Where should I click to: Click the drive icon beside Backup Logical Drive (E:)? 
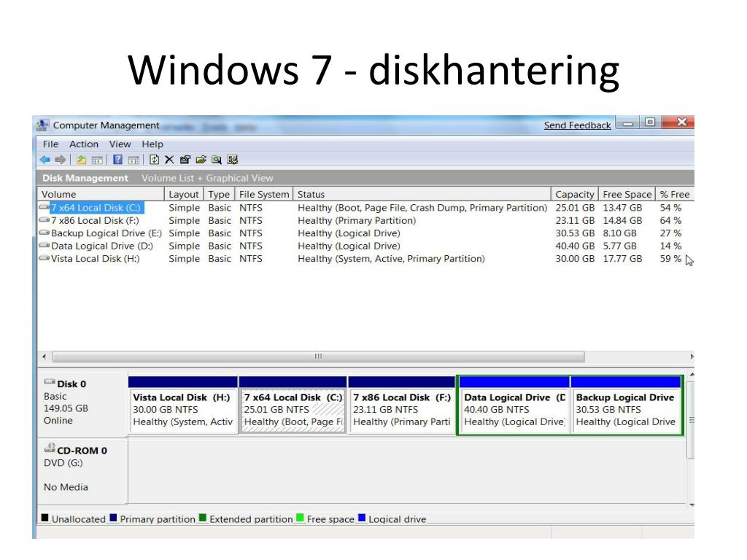44,233
